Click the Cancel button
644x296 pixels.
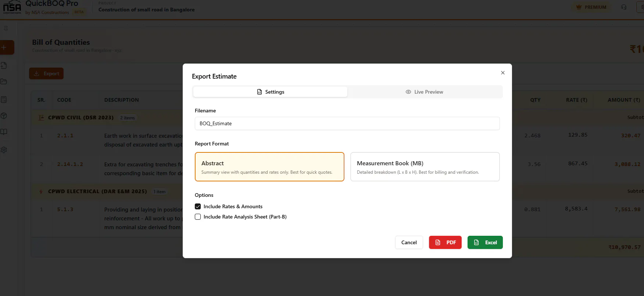[x=409, y=242]
